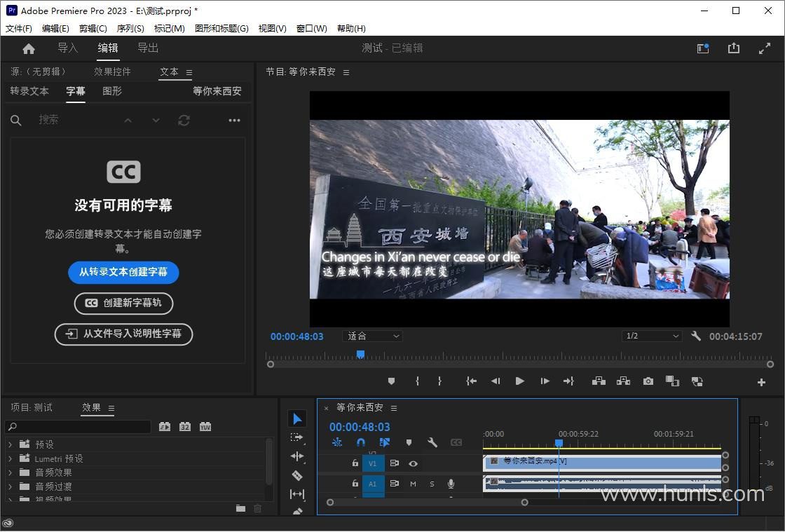Switch to the 效果控件 panel tab

click(x=112, y=71)
